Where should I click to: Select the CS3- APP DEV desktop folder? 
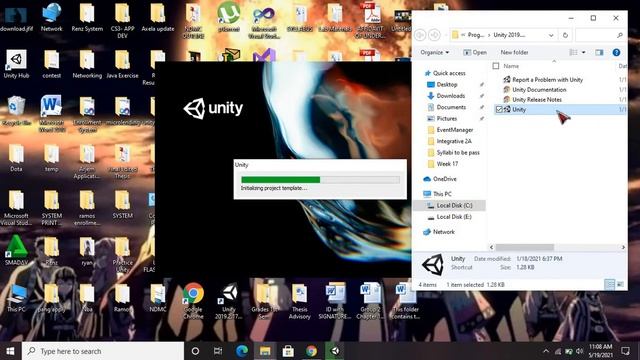tap(122, 20)
